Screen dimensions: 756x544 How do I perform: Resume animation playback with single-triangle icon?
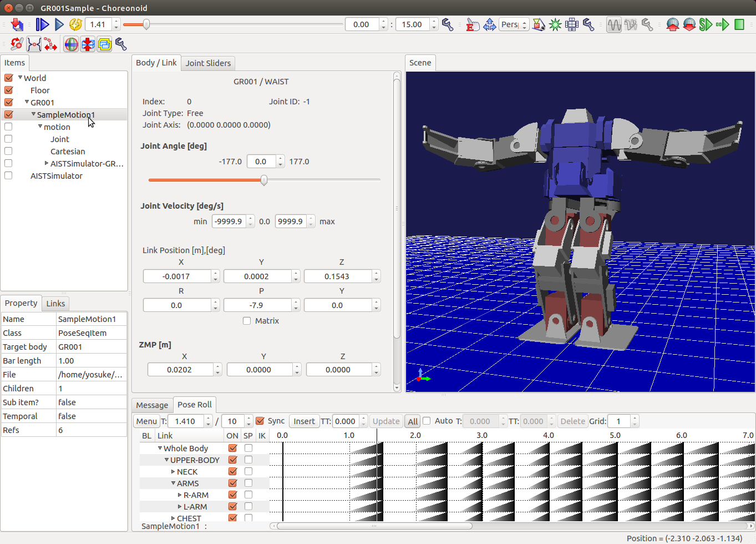[x=59, y=24]
